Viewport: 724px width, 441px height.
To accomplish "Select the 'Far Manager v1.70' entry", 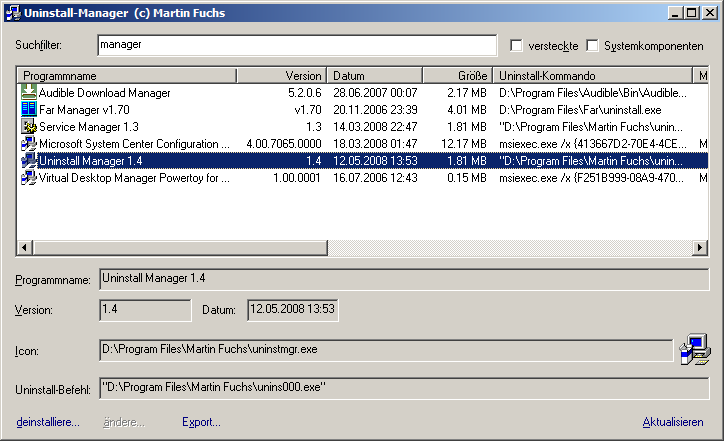I will click(x=84, y=110).
